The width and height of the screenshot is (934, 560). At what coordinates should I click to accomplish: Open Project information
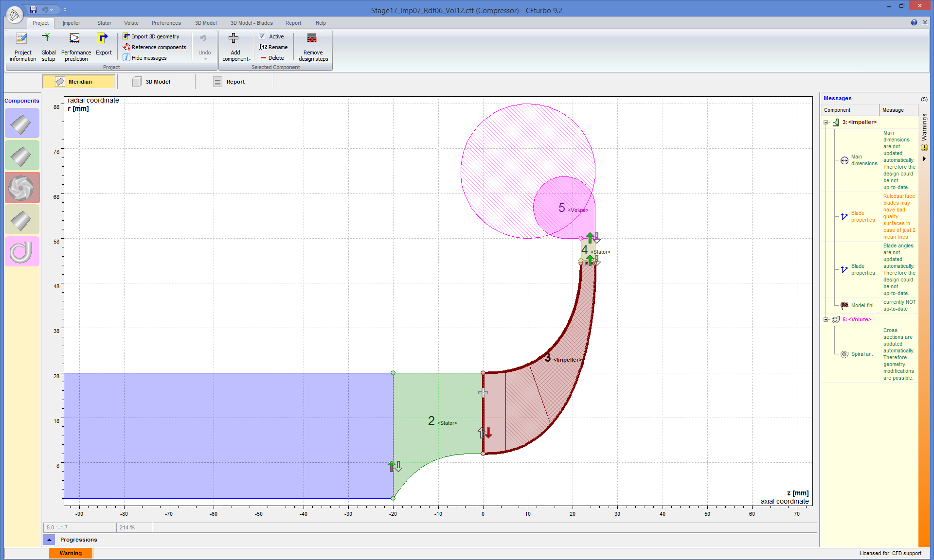tap(22, 47)
